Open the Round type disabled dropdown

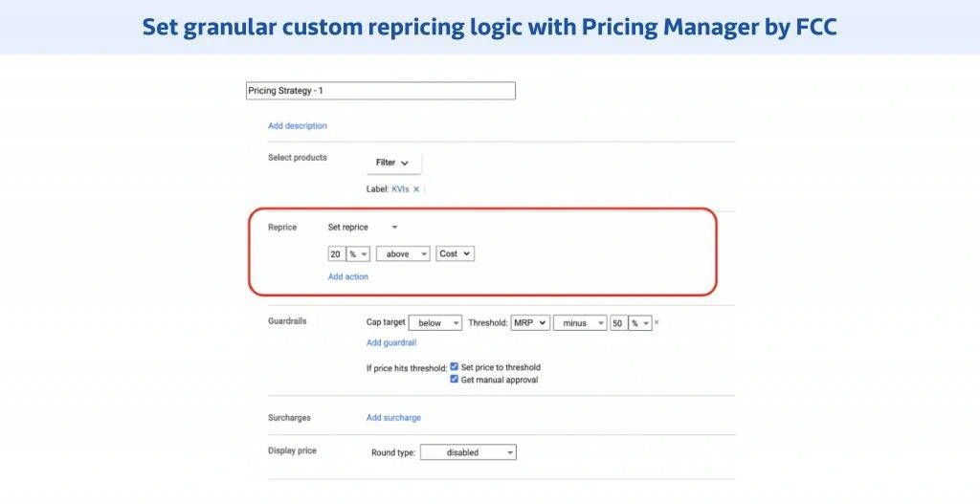[467, 452]
